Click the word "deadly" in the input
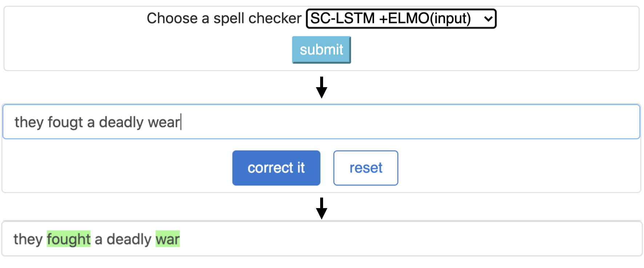 click(121, 122)
